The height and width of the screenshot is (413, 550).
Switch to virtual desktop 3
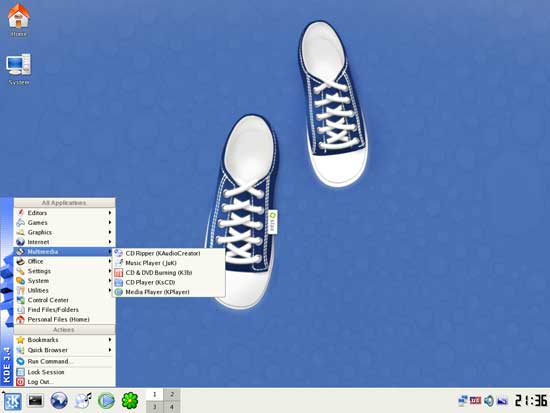[154, 407]
